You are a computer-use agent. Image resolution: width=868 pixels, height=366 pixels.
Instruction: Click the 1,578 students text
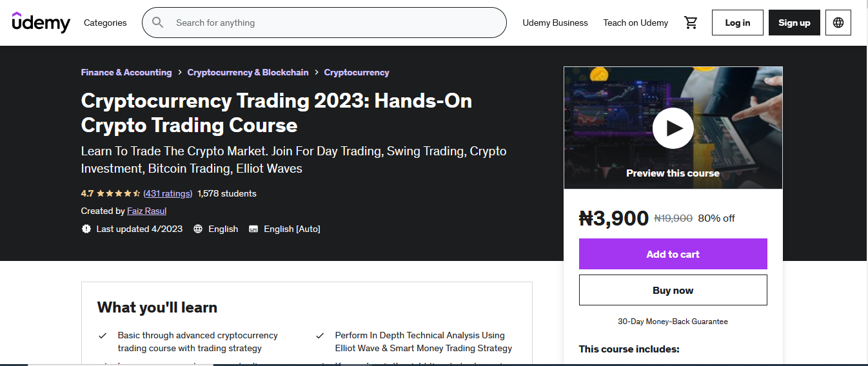click(227, 193)
